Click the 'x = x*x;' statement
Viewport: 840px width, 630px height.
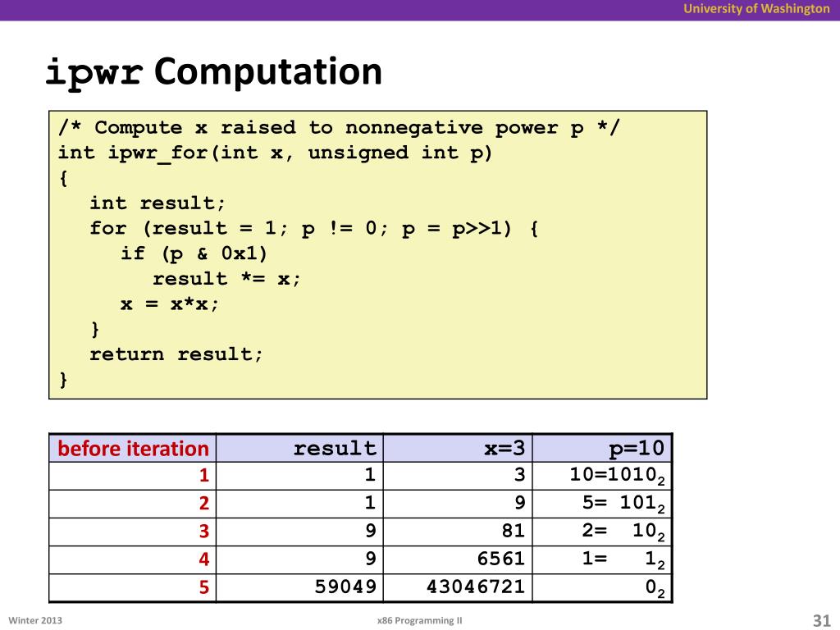tap(170, 304)
